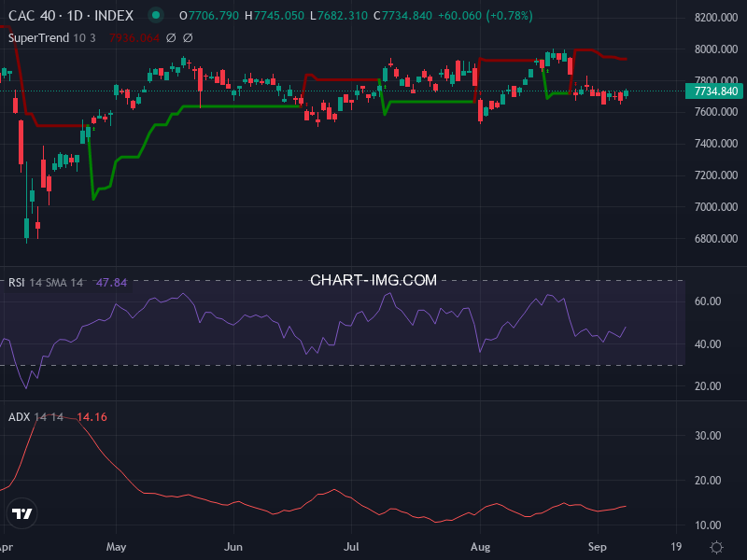Click the Jul label on time axis
Viewport: 747px width, 560px height.
pos(351,547)
